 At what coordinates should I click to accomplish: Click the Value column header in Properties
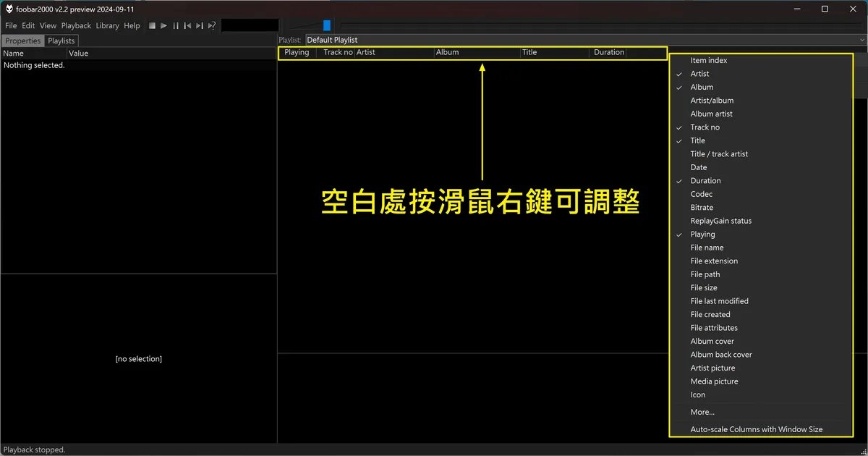(x=171, y=53)
